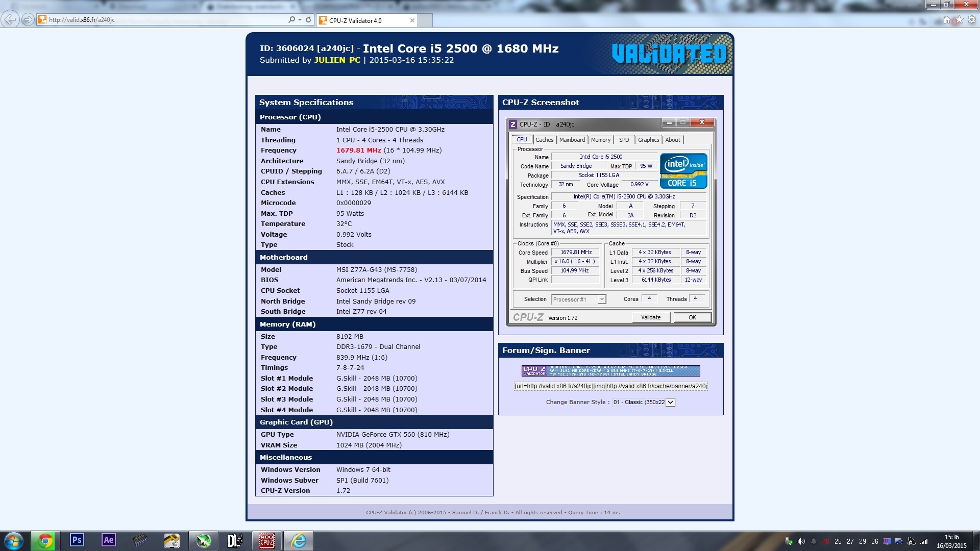Click the site favicon in the address bar

click(x=42, y=20)
